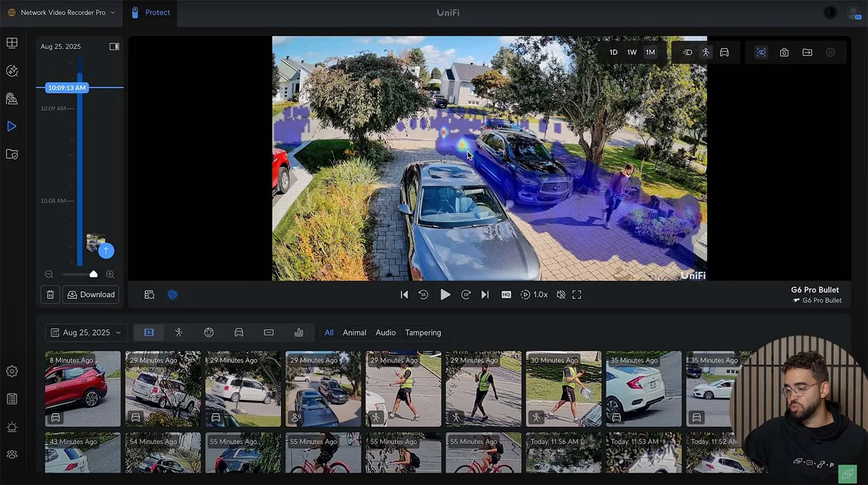Open settings gear in left sidebar

[12, 371]
